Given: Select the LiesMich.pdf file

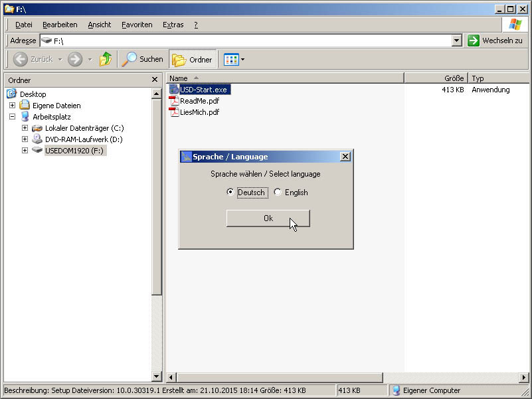Looking at the screenshot, I should [199, 112].
